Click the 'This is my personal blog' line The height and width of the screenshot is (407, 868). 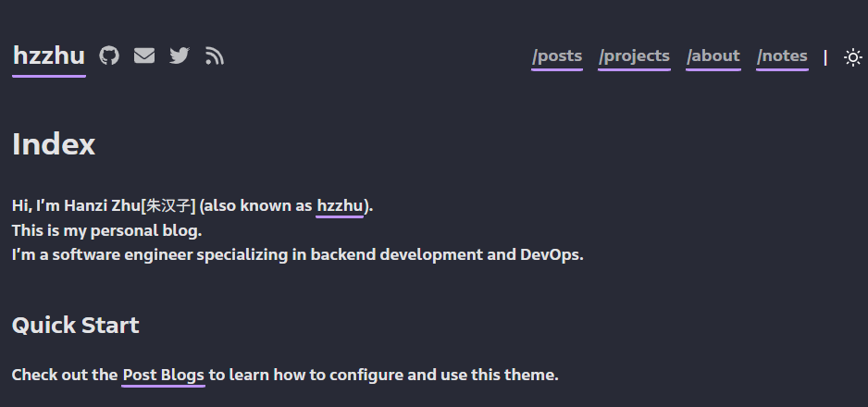[106, 230]
